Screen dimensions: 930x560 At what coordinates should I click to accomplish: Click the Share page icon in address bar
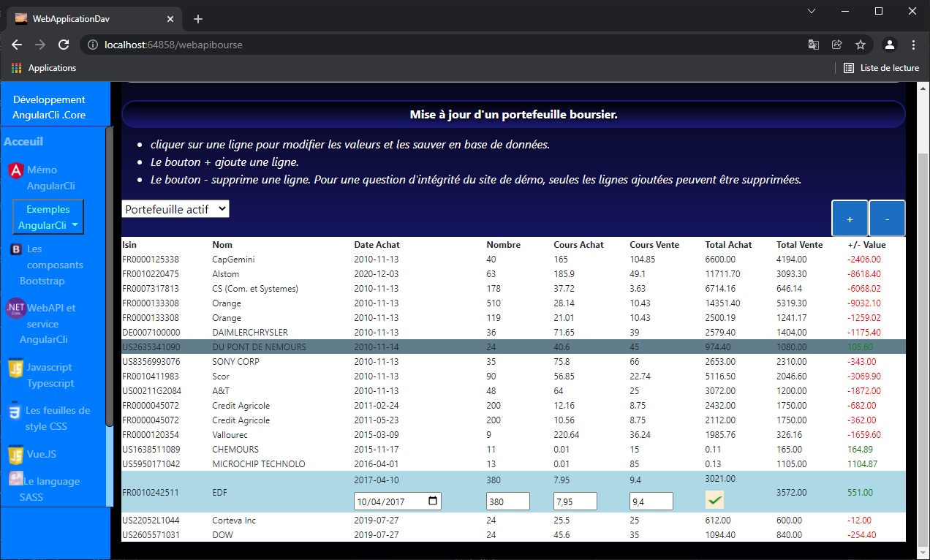pyautogui.click(x=837, y=45)
